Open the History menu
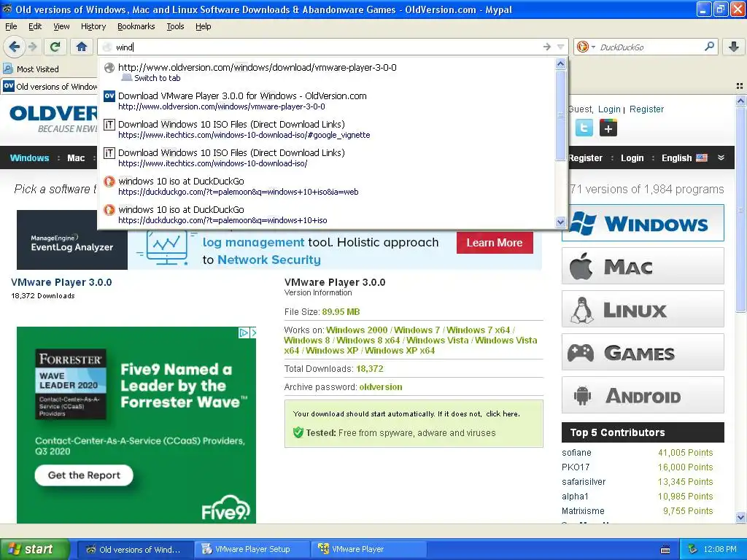This screenshot has height=560, width=747. click(93, 26)
